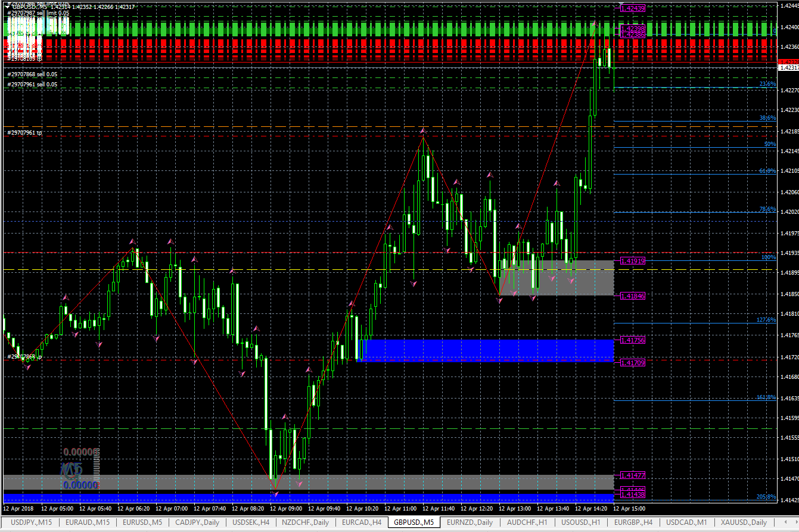Open the USDSEK.,H4 chart tab
The height and width of the screenshot is (532, 799).
click(251, 522)
